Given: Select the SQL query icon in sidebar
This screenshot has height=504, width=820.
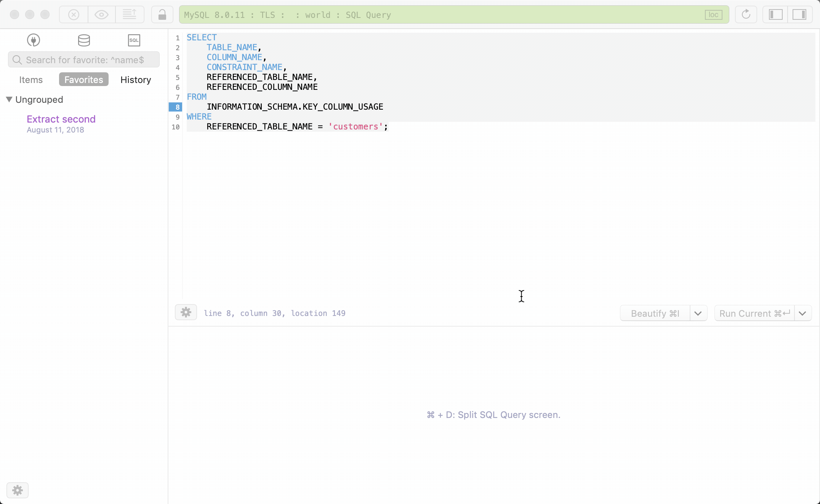Looking at the screenshot, I should click(134, 40).
